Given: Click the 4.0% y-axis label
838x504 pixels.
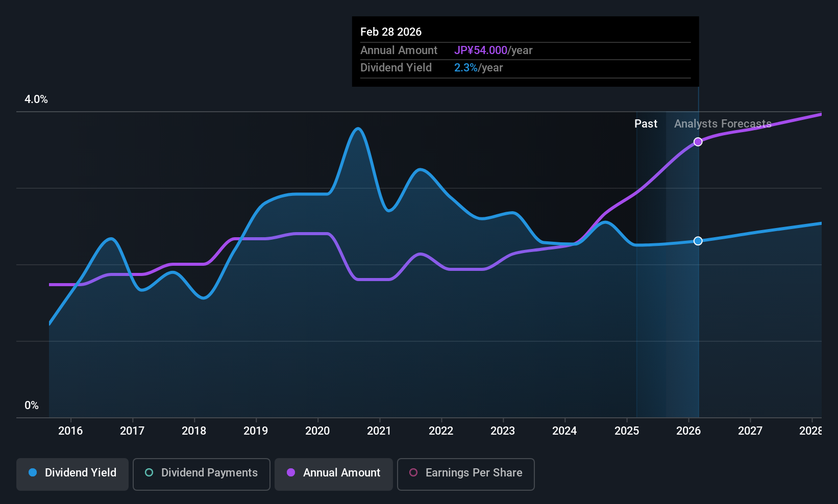Looking at the screenshot, I should tap(36, 99).
